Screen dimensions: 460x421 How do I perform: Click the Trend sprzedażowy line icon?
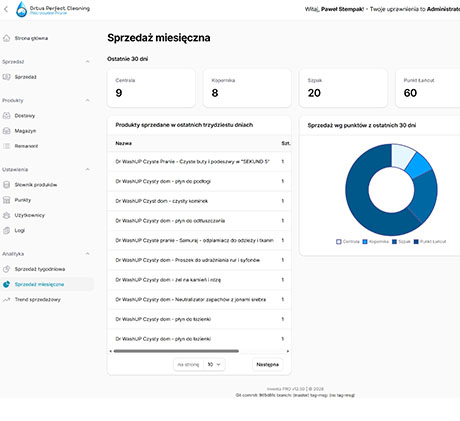tap(6, 300)
